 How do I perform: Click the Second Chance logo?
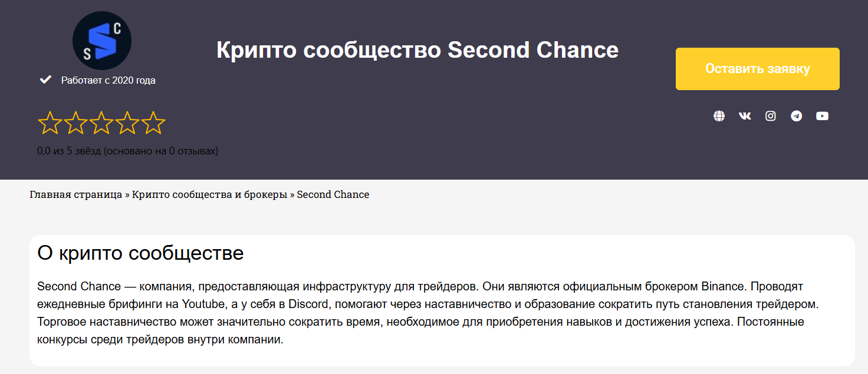point(102,41)
